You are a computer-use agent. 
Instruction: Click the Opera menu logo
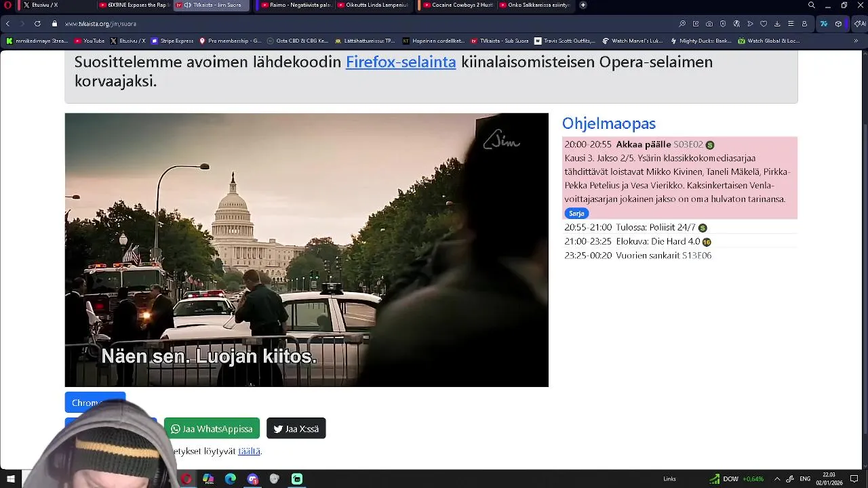(7, 5)
